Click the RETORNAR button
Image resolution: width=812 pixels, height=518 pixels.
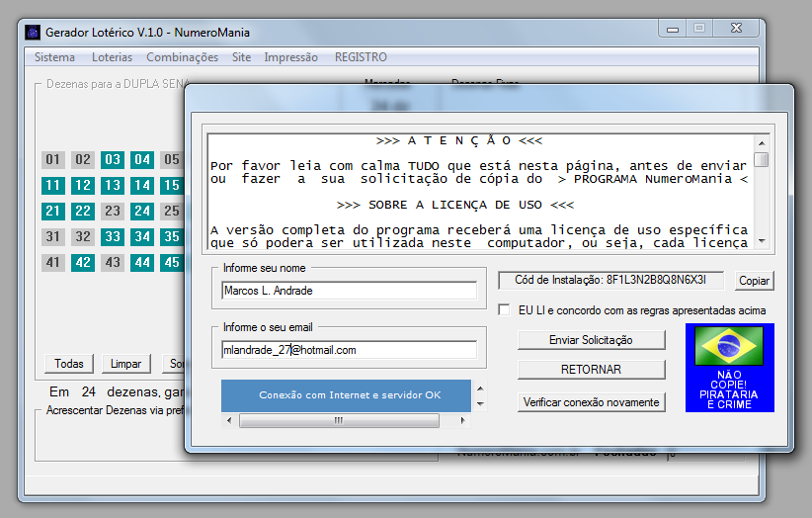(x=591, y=370)
